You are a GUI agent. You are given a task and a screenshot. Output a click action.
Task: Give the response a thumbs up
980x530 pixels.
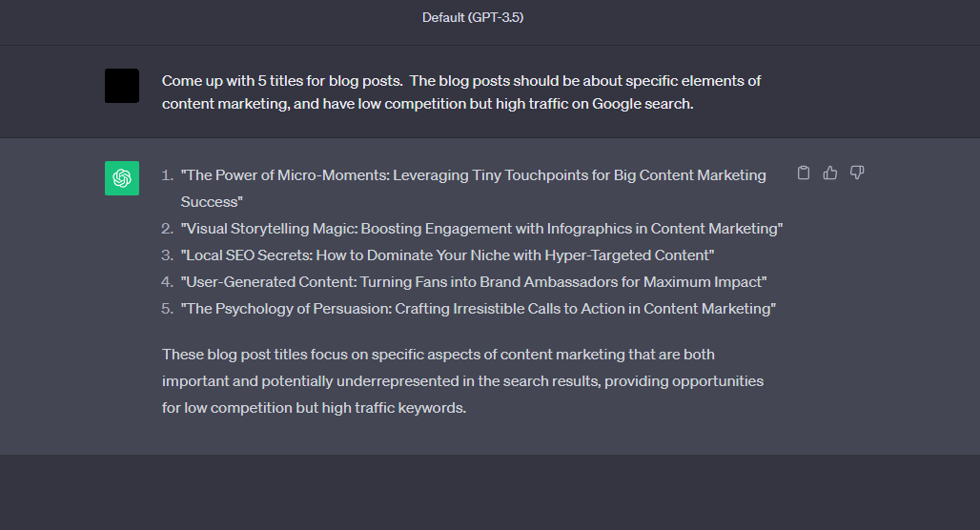tap(830, 173)
